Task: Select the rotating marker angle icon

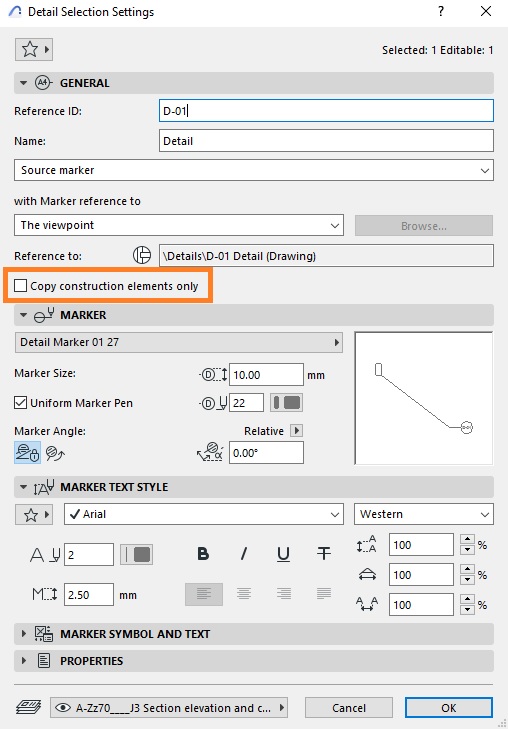Action: [x=55, y=452]
